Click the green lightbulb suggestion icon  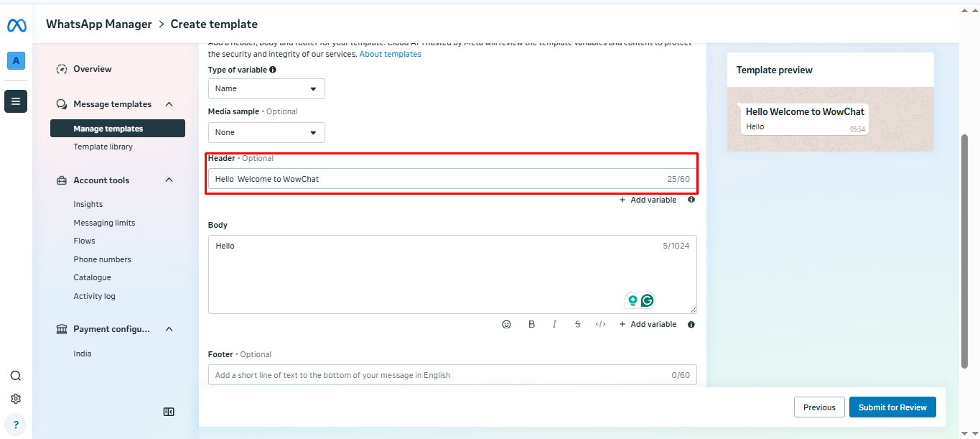point(633,301)
